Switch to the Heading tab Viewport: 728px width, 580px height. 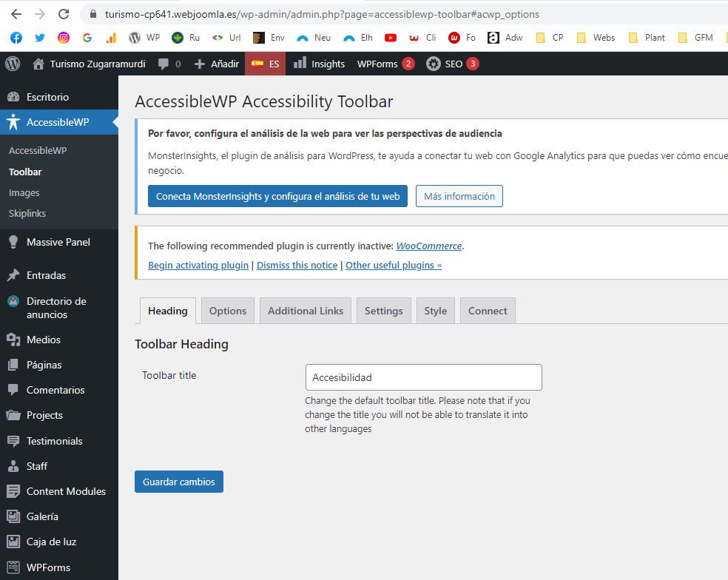coord(168,311)
